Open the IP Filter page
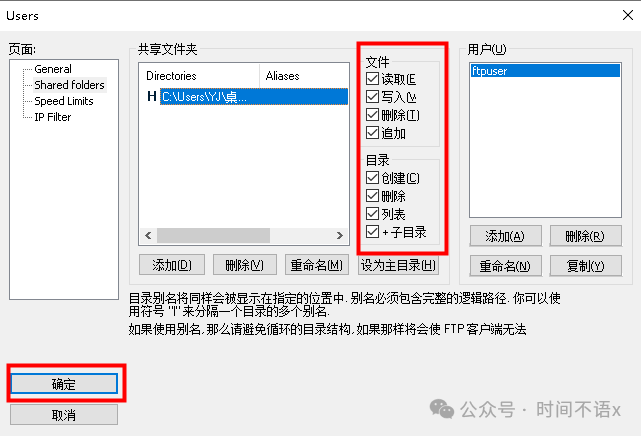 click(x=52, y=117)
